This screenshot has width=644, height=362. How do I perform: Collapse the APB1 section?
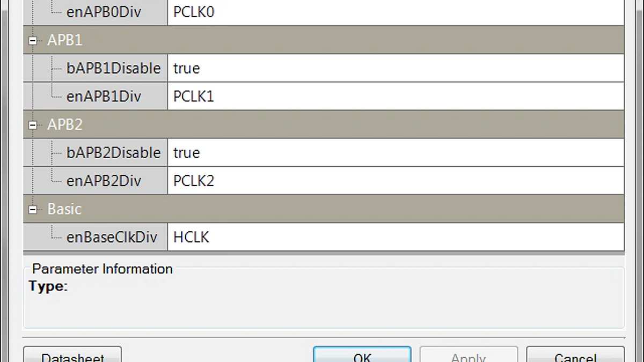(32, 40)
